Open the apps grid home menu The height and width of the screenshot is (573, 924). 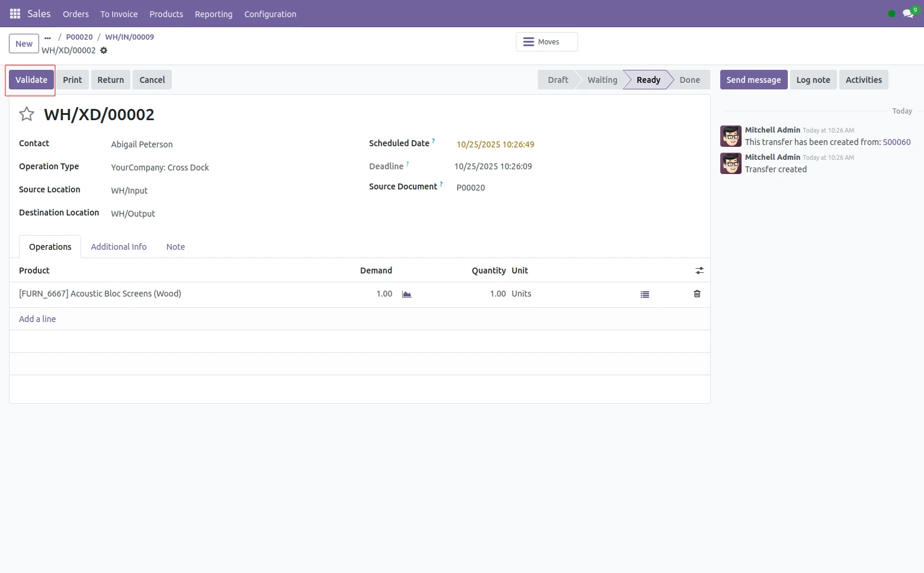pos(15,14)
